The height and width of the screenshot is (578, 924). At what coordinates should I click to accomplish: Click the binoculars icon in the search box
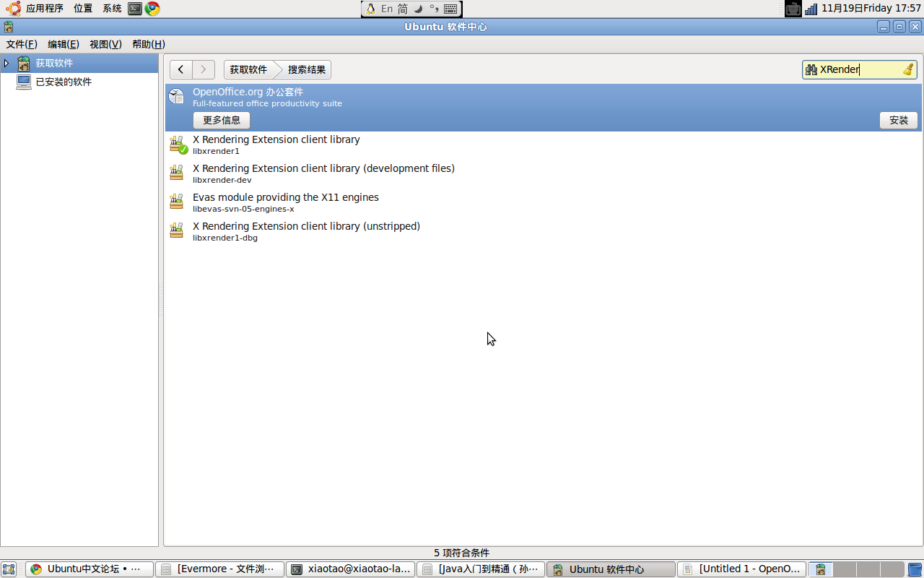[811, 69]
